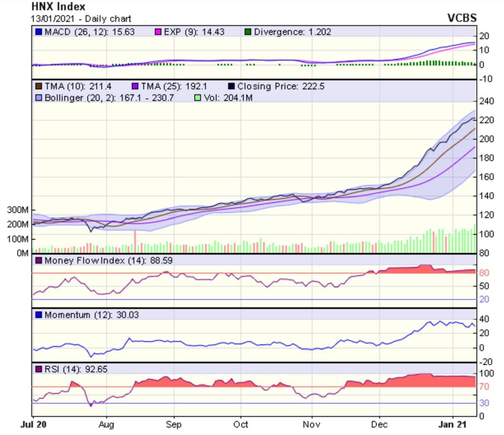Click the magenta EXP (9) legend swatch
Image resolution: width=504 pixels, height=435 pixels.
click(158, 32)
